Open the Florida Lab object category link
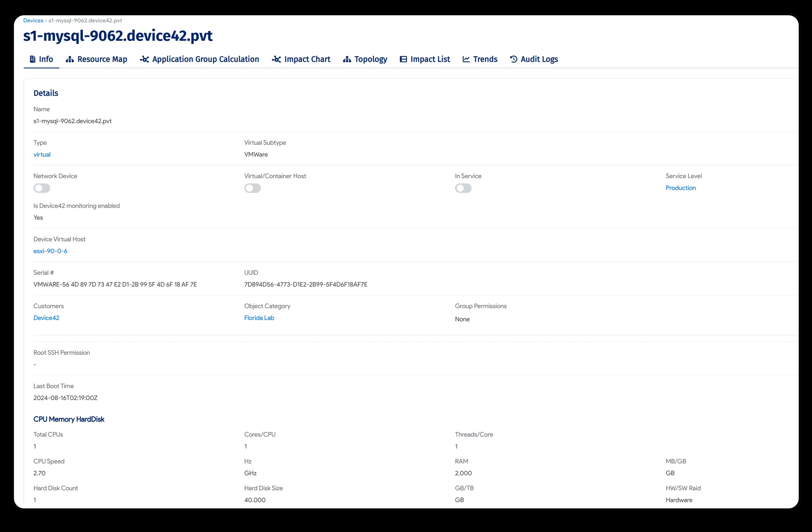The height and width of the screenshot is (532, 812). click(259, 318)
